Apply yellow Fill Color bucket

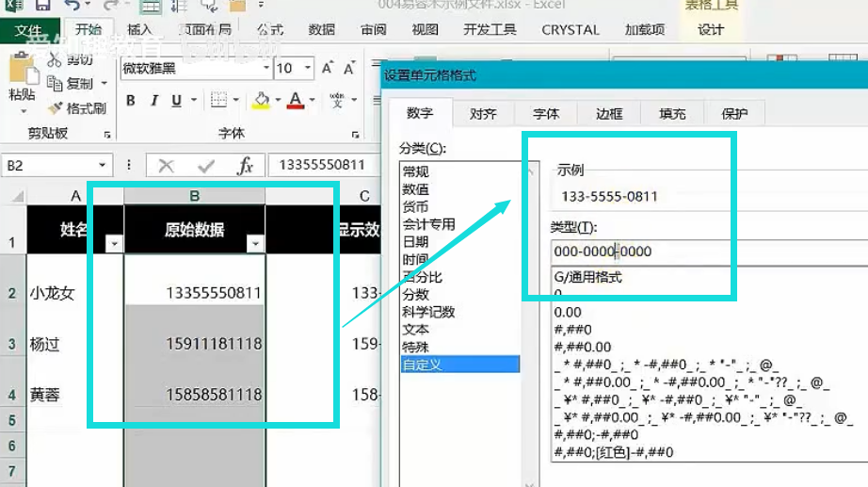click(x=262, y=100)
